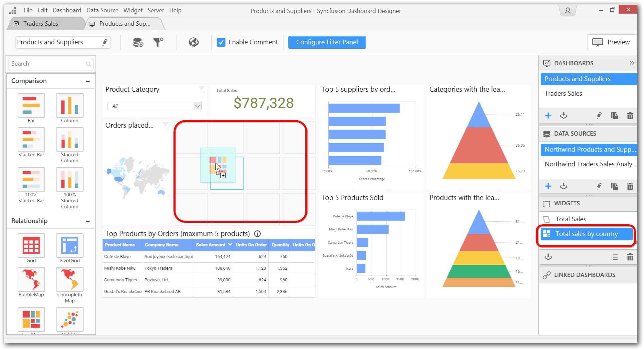Collapse the Relationship widget section
Viewport: 644px width, 350px height.
(x=88, y=221)
